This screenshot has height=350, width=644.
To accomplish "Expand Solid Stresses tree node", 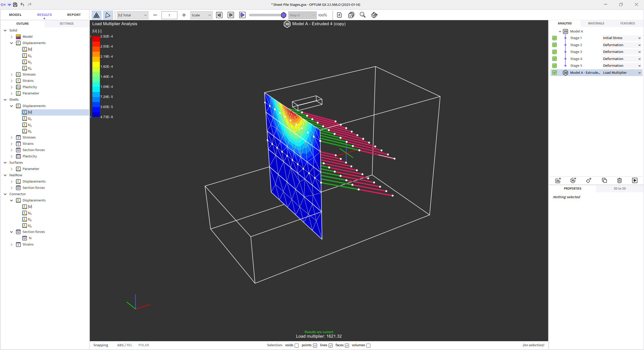I will (12, 75).
